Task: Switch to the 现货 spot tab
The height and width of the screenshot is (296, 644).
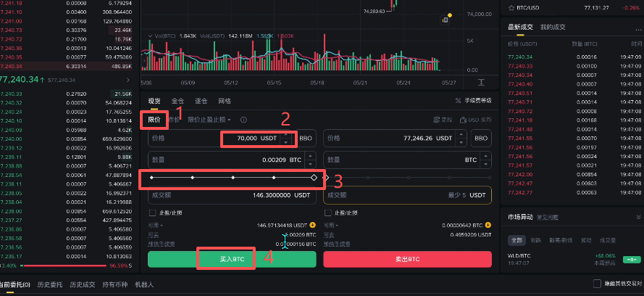Action: tap(154, 101)
